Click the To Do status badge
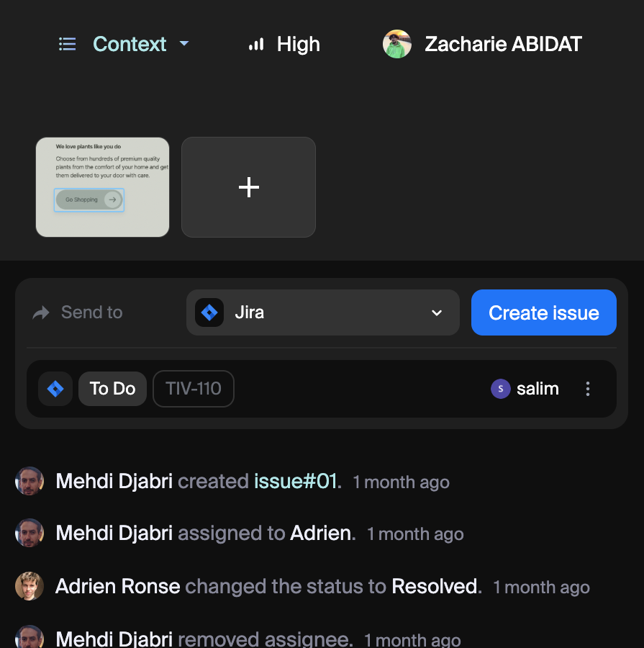The height and width of the screenshot is (648, 644). coord(112,389)
